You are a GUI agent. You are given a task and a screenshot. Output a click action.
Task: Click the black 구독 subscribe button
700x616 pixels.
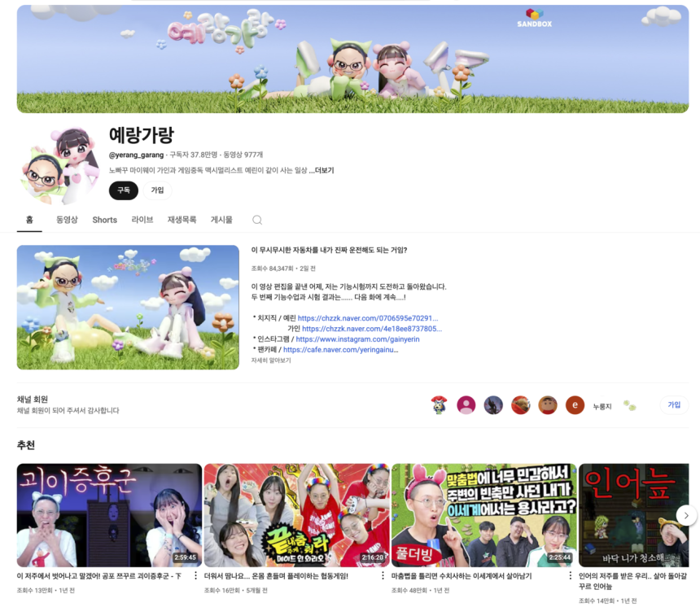[x=124, y=190]
